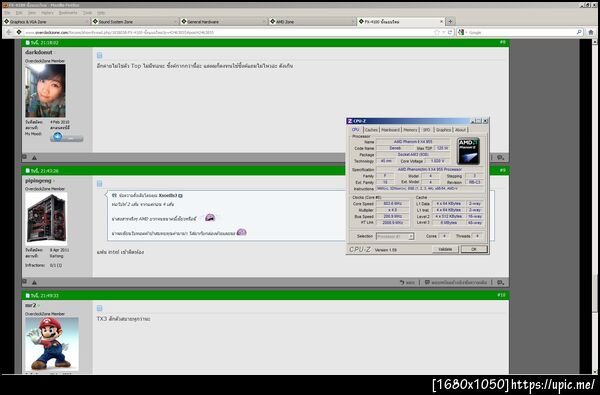Click the Mario avatar of mr2

click(x=52, y=344)
